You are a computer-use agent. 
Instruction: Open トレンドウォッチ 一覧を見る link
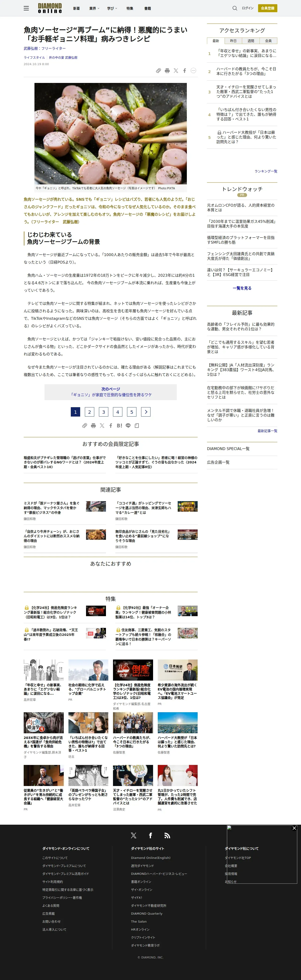pyautogui.click(x=242, y=288)
